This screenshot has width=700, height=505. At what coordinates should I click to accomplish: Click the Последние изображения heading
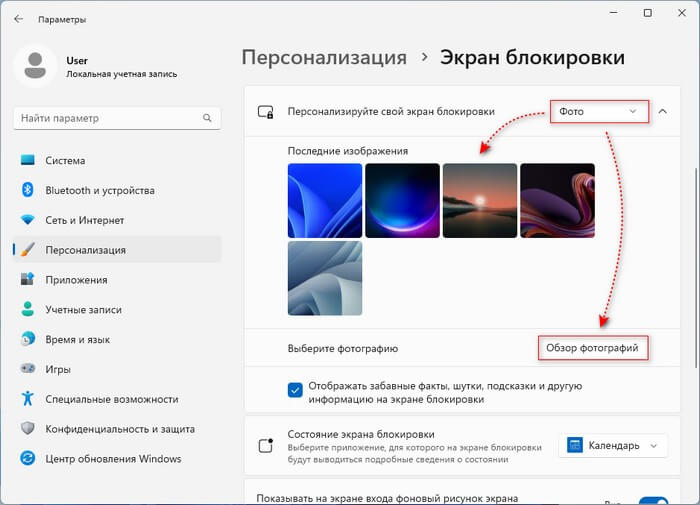click(348, 151)
